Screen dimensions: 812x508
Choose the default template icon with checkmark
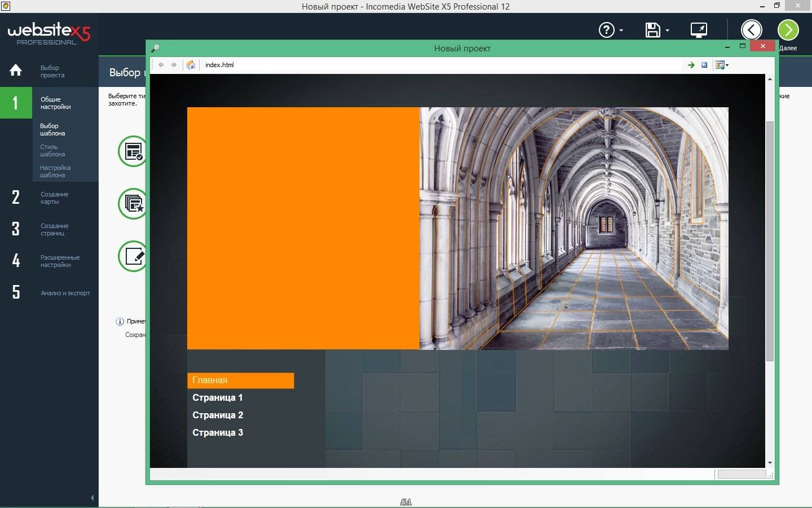click(x=133, y=151)
